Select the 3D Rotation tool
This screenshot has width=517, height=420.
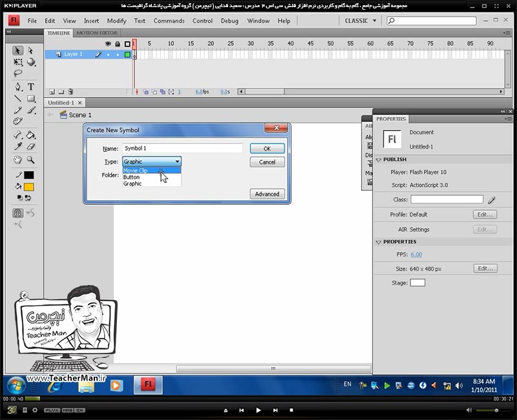point(31,62)
